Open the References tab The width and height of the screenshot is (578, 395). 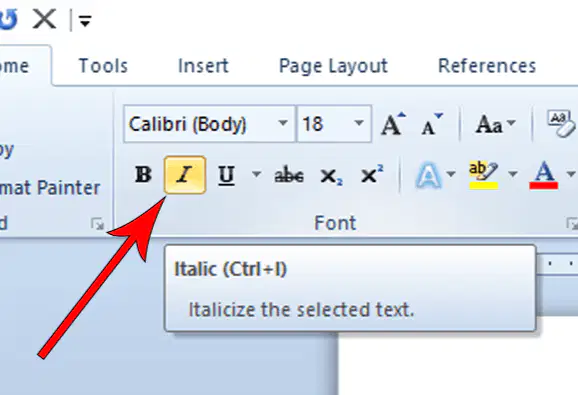click(487, 66)
